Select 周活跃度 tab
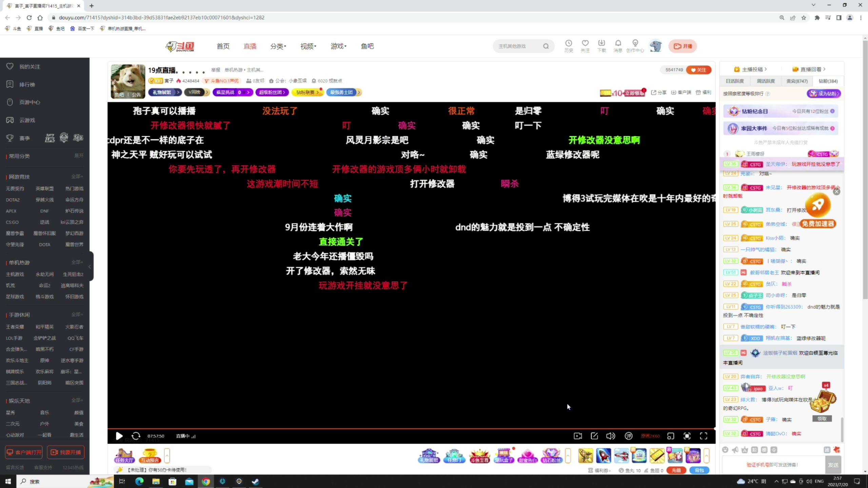 click(766, 81)
